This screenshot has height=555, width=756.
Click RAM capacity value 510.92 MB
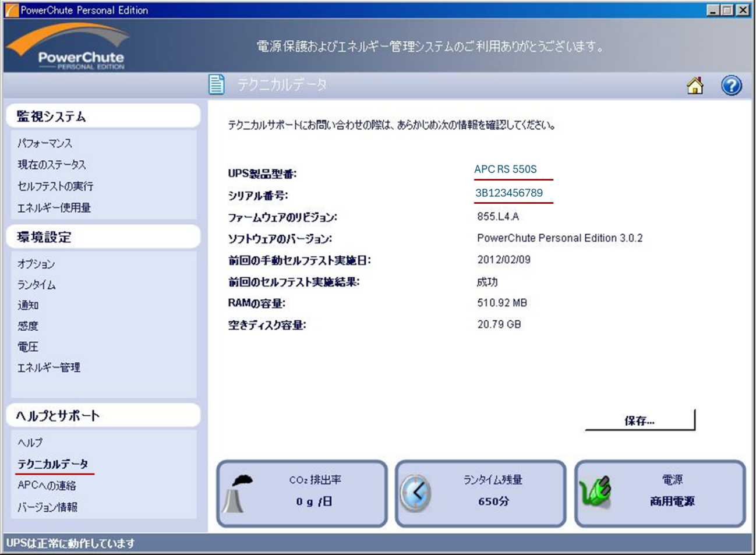[502, 303]
